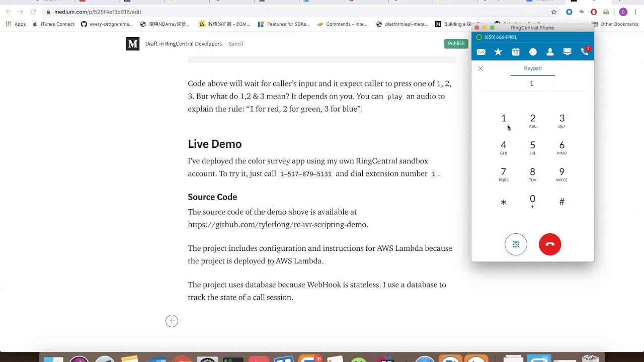Dial digit 2 ABC on keypad
Viewport: 644px width, 362px height.
(x=533, y=121)
